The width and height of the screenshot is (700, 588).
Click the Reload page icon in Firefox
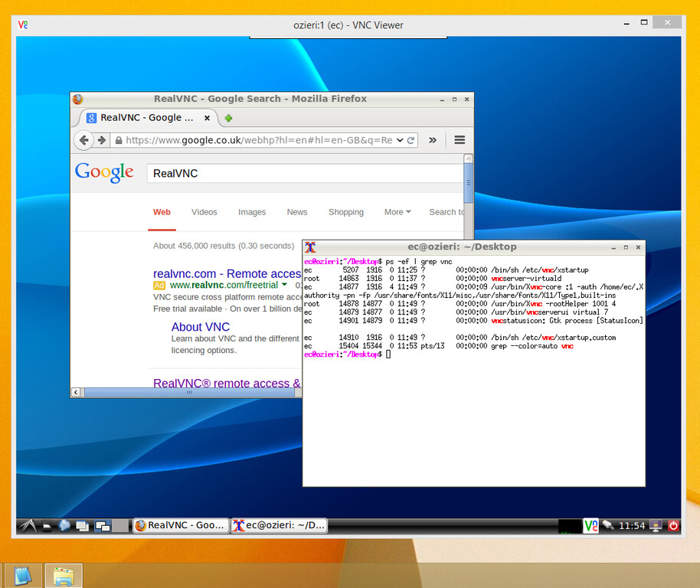point(410,140)
